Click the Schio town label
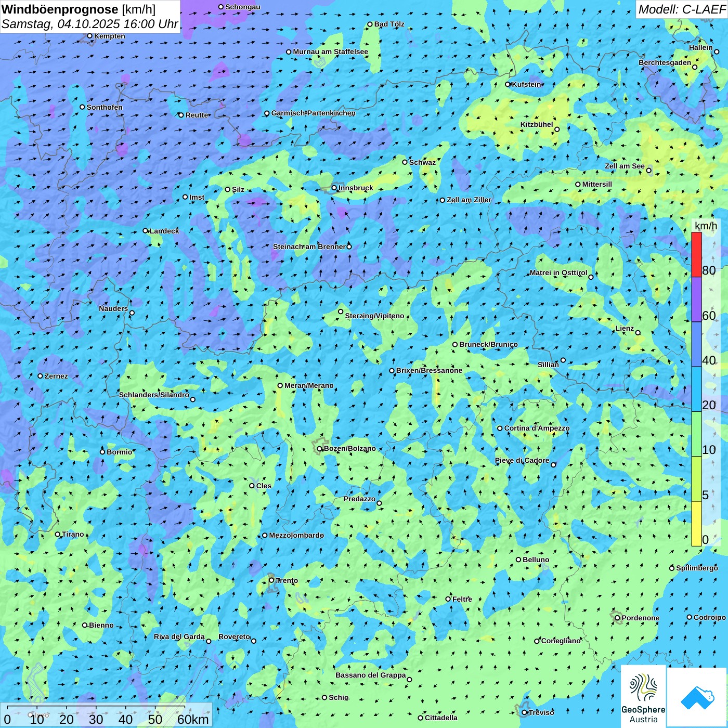Screen dimensions: 728x728 pos(339,697)
